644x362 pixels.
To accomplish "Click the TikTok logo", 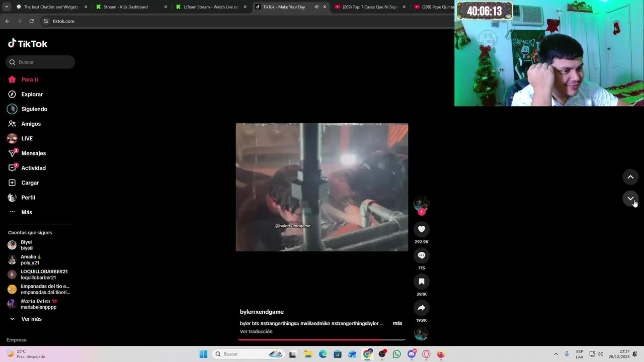I will point(28,44).
